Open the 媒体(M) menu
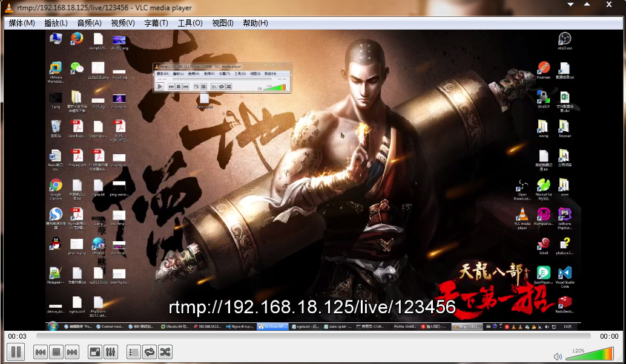This screenshot has height=364, width=626. (x=22, y=23)
